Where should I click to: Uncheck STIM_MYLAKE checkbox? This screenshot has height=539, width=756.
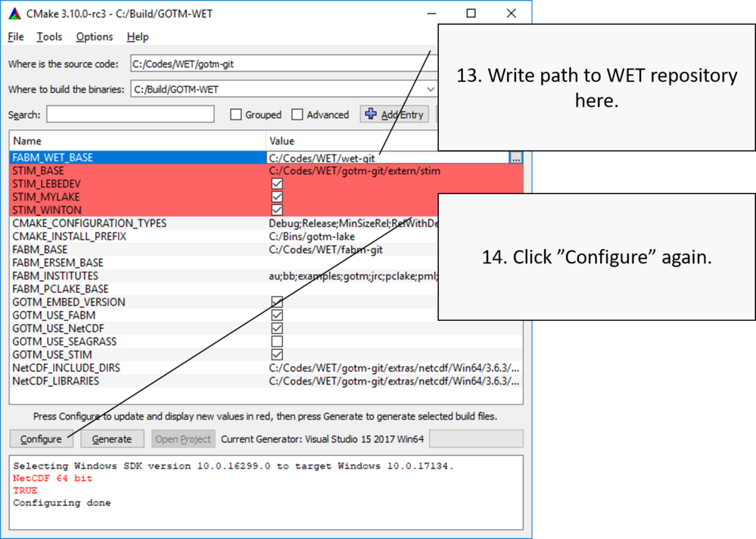point(277,197)
